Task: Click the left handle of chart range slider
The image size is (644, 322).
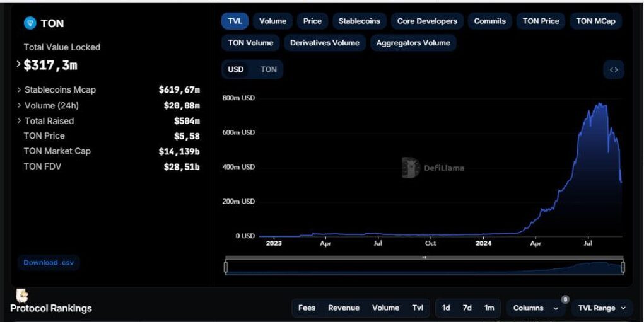Action: point(226,267)
